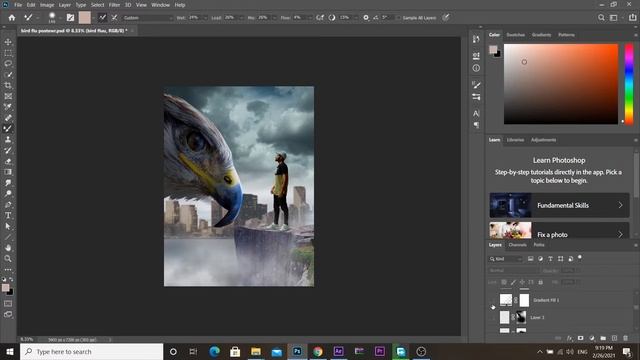The height and width of the screenshot is (360, 640).
Task: Pick a color in the color field
Action: (x=561, y=84)
